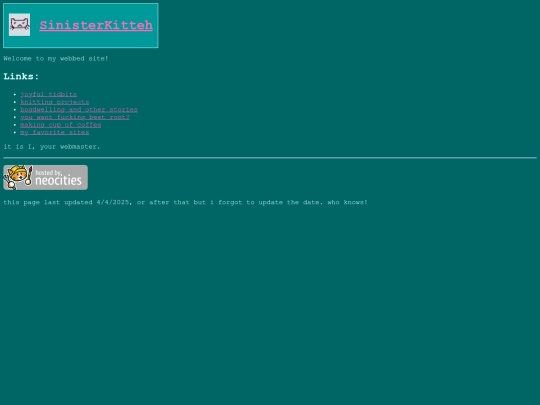Click the Welcome to my webbed site text
The image size is (540, 405).
[56, 59]
